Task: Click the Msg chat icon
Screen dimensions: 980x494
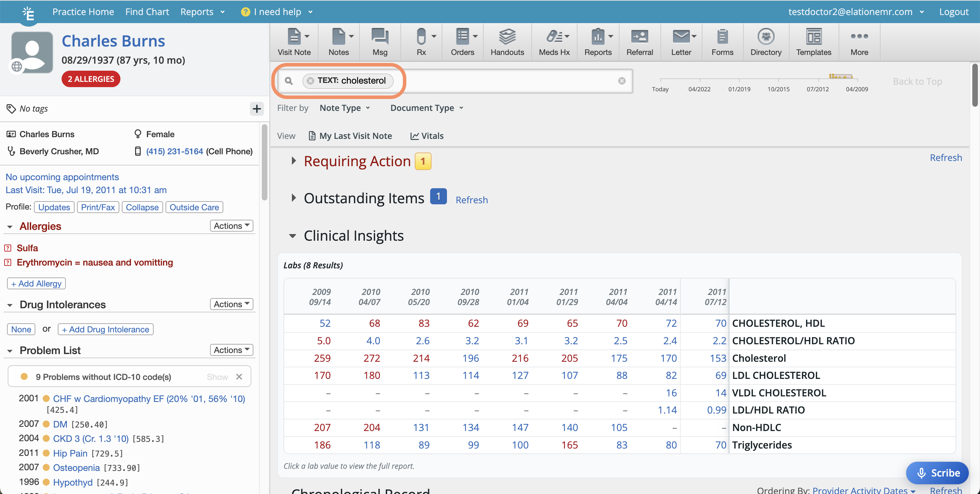Action: tap(379, 42)
